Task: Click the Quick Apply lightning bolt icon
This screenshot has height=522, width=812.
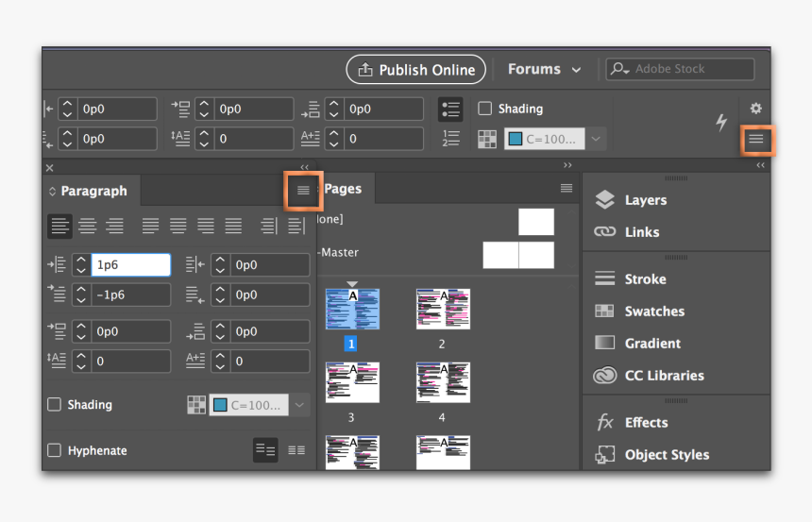Action: tap(721, 123)
